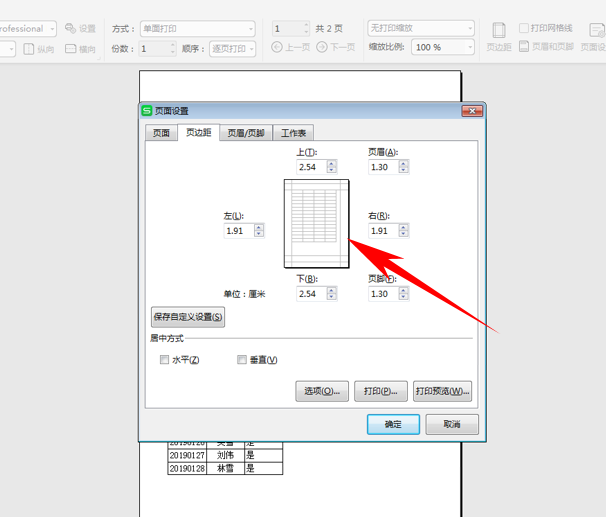The height and width of the screenshot is (517, 606).
Task: Adjust top margin (上) spinner
Action: point(332,167)
